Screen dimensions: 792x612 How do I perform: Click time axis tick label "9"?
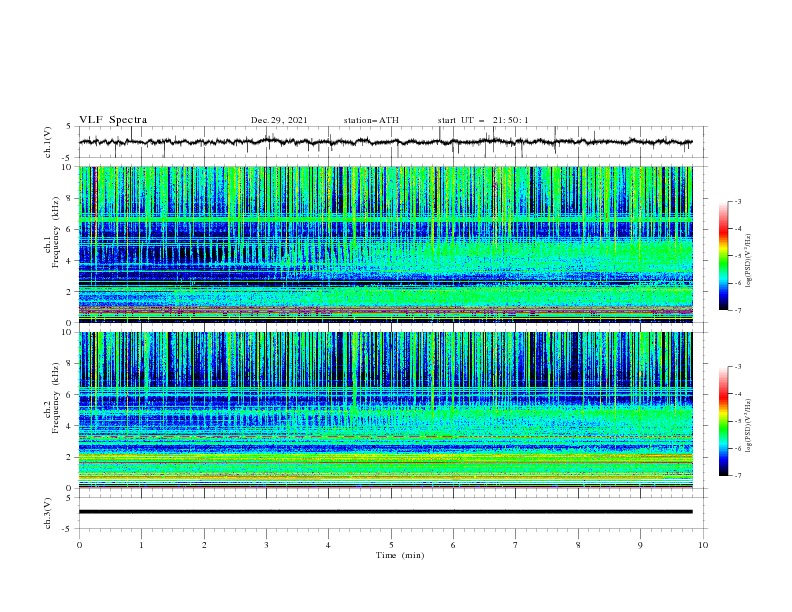640,545
